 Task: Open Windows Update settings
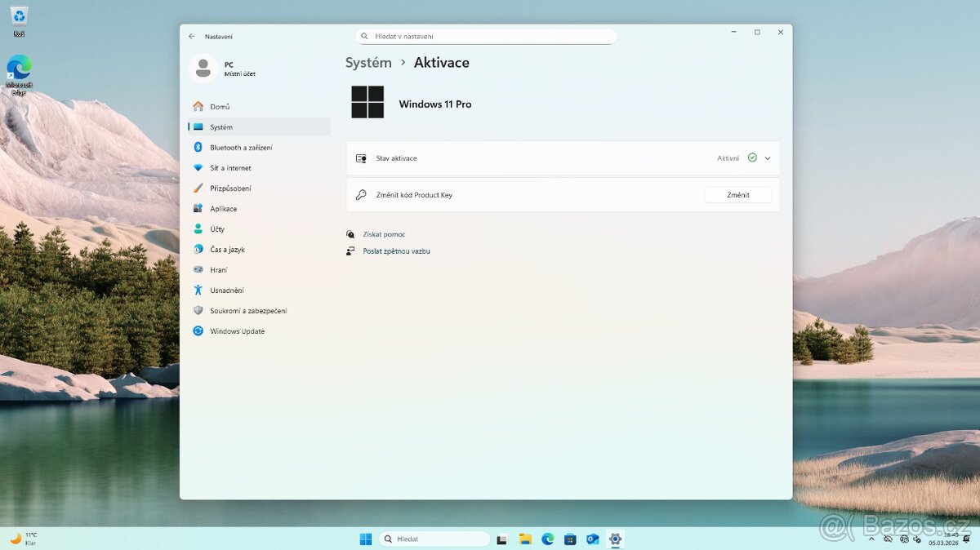[237, 330]
